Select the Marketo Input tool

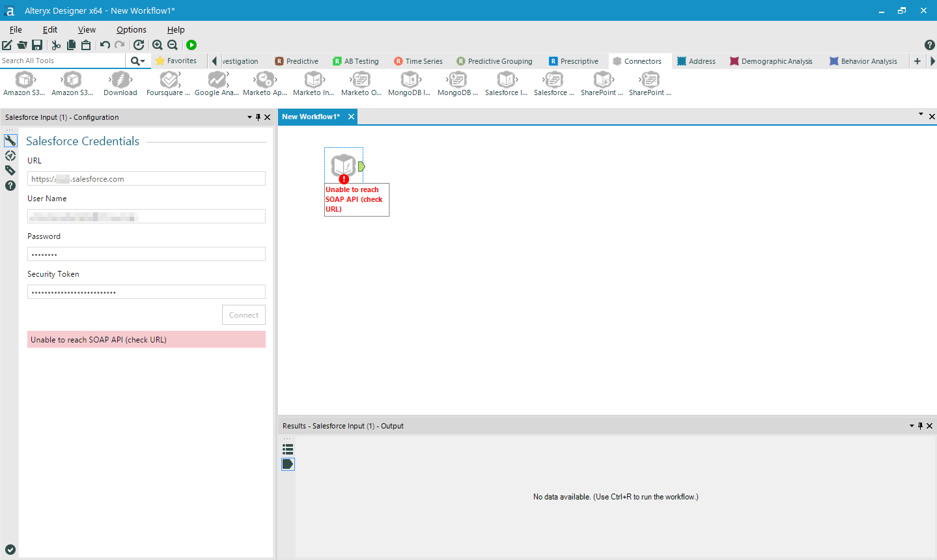pyautogui.click(x=313, y=83)
